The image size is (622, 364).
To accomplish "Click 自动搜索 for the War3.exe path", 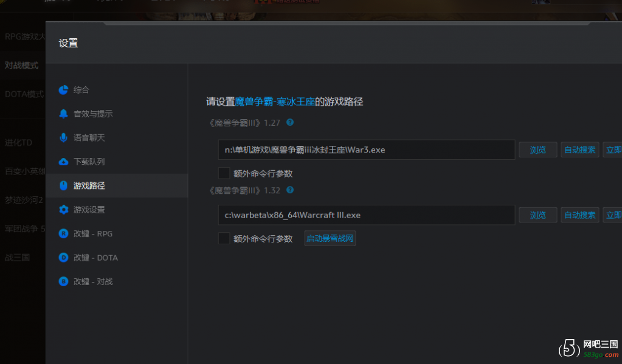I will pyautogui.click(x=580, y=150).
